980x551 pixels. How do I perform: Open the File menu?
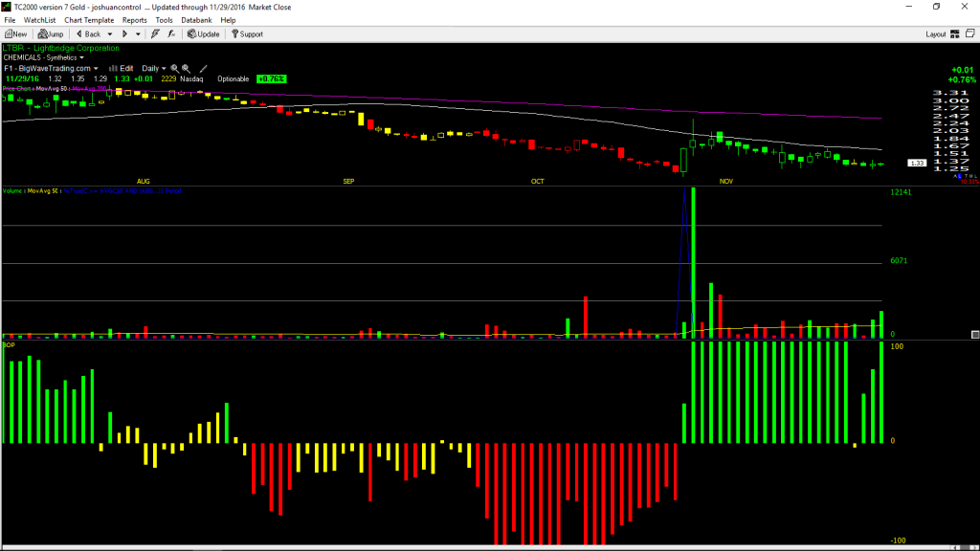point(10,20)
